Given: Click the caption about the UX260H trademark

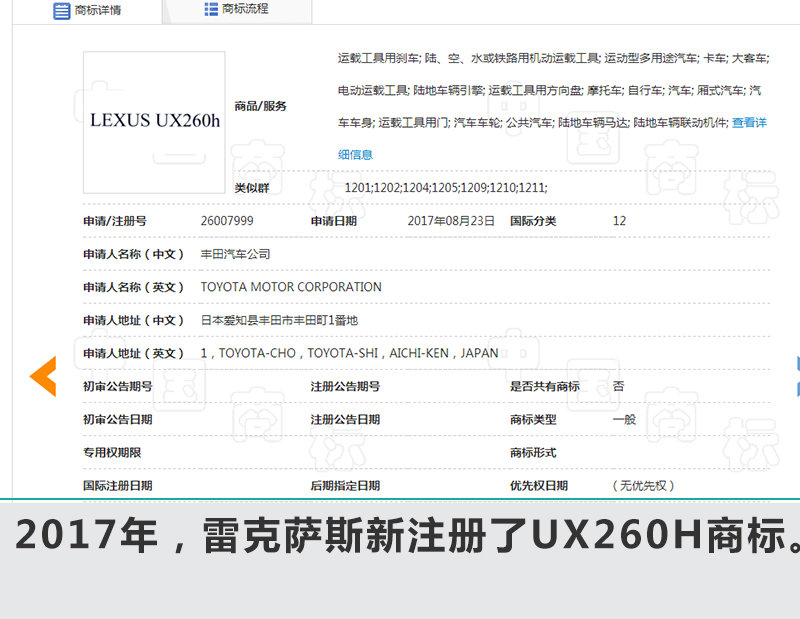Looking at the screenshot, I should point(407,535).
